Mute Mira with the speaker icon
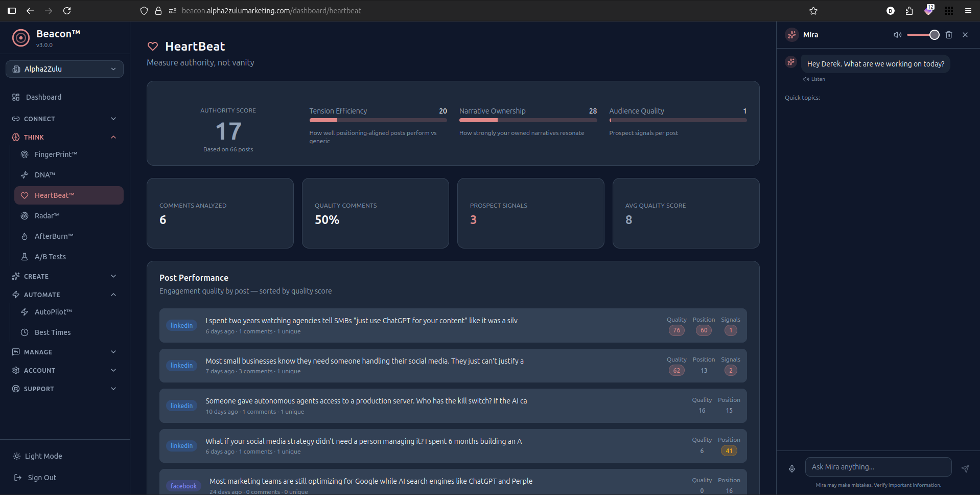 point(897,35)
